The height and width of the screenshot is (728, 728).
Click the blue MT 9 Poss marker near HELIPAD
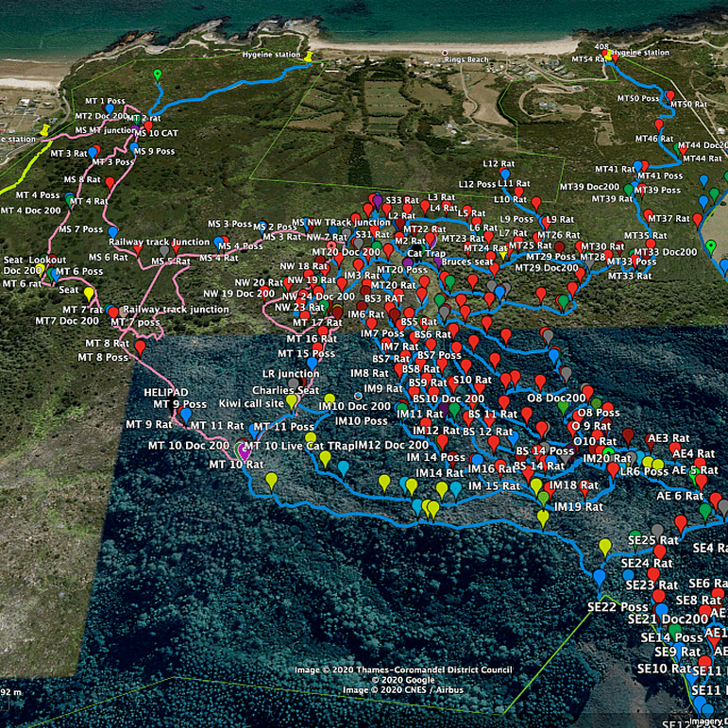[186, 414]
